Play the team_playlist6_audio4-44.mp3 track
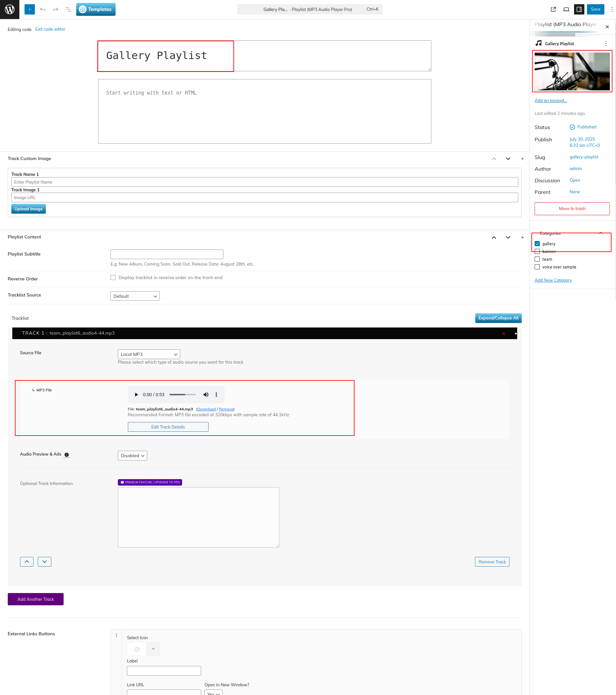Screen dimensions: 616x695 [136, 394]
